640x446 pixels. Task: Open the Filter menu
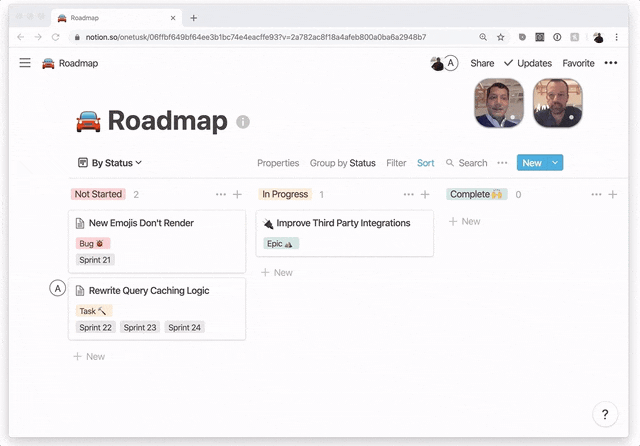coord(396,163)
